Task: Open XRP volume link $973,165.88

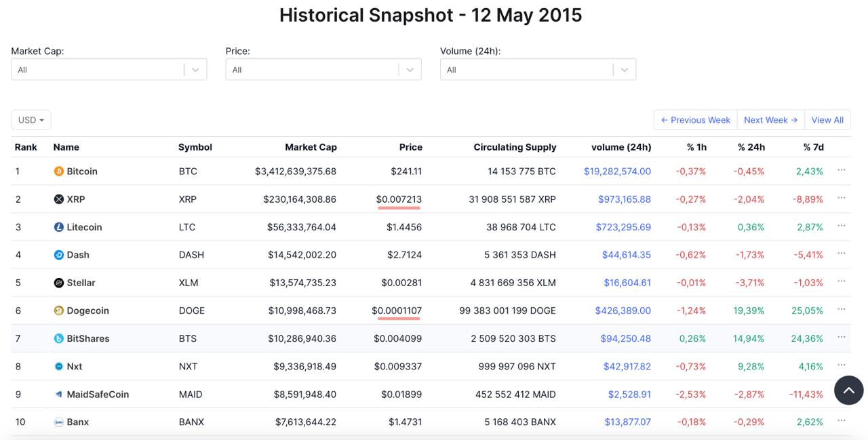Action: [625, 199]
